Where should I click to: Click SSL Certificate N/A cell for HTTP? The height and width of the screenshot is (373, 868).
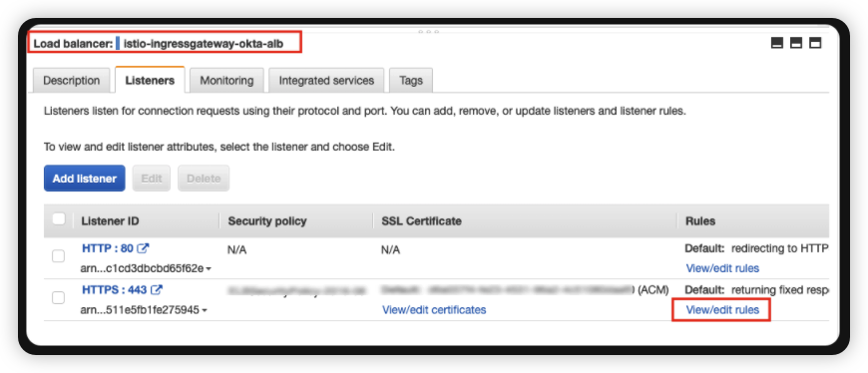(390, 250)
